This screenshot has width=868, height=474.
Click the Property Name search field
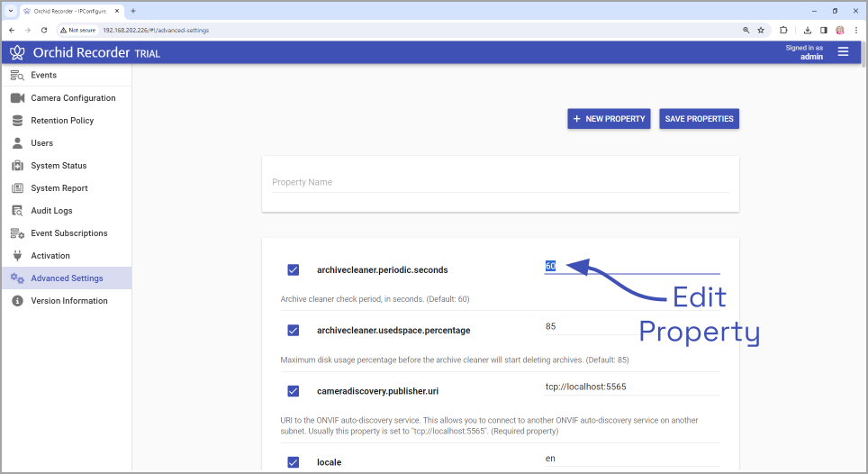501,182
